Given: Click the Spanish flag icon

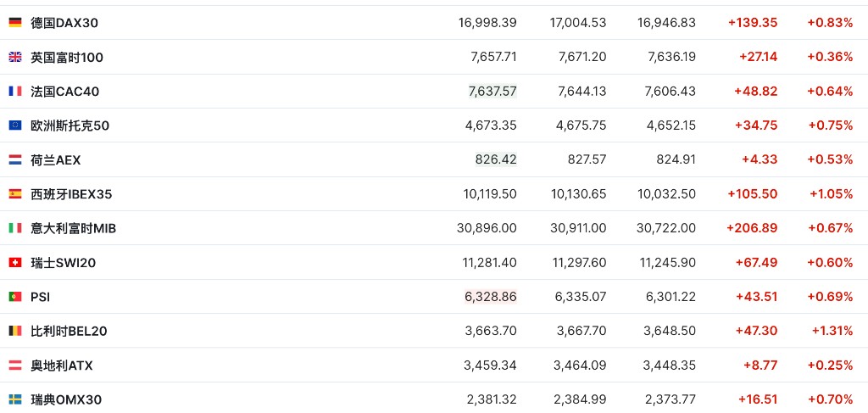Looking at the screenshot, I should pos(15,194).
